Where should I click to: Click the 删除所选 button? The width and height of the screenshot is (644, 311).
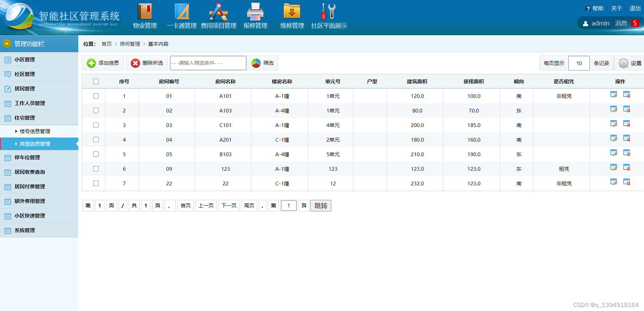click(x=147, y=63)
